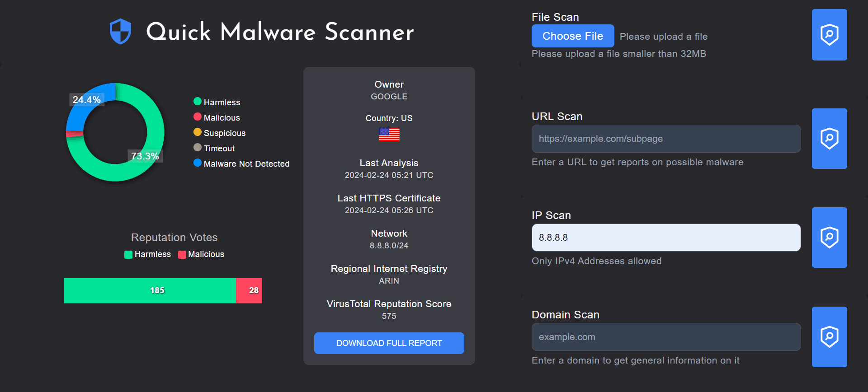Click the Last Analysis date 2024-02-24 05:21 UTC
The image size is (868, 392).
[x=389, y=175]
